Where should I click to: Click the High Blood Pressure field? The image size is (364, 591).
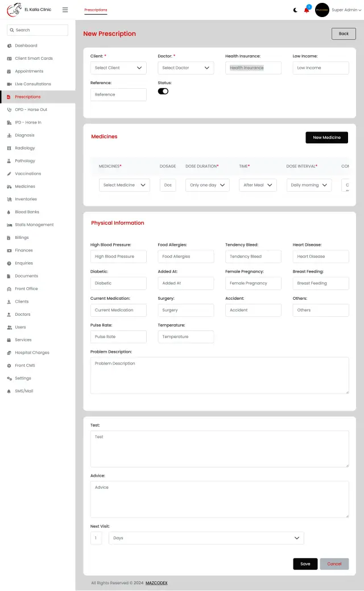tap(118, 257)
